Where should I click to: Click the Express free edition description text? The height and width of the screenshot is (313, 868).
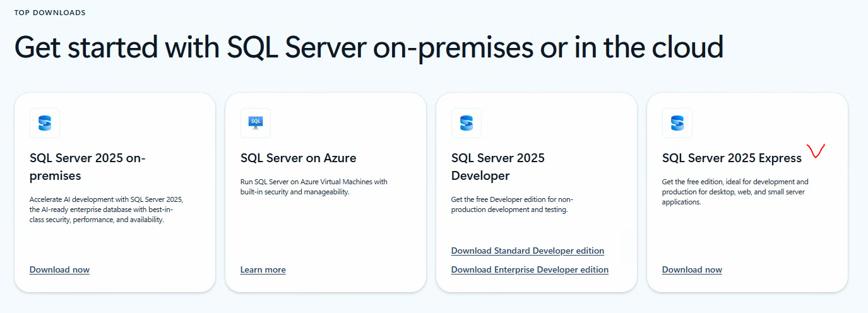[x=735, y=192]
